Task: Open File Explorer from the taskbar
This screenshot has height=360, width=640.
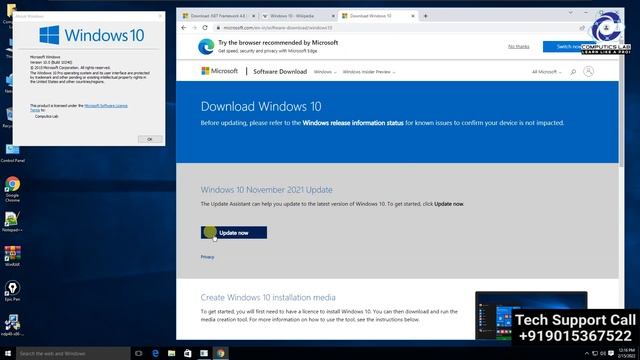Action: pos(171,353)
